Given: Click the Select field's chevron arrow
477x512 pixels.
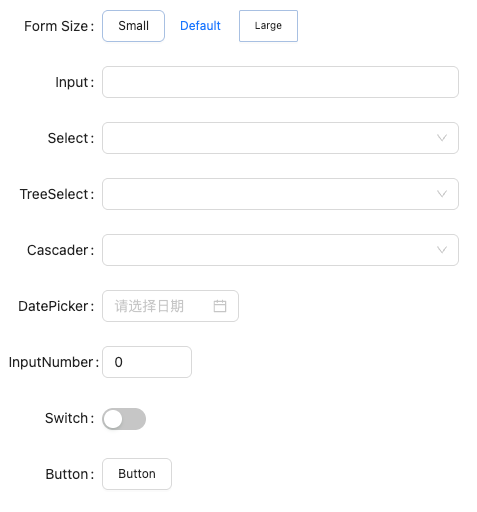Looking at the screenshot, I should tap(442, 138).
